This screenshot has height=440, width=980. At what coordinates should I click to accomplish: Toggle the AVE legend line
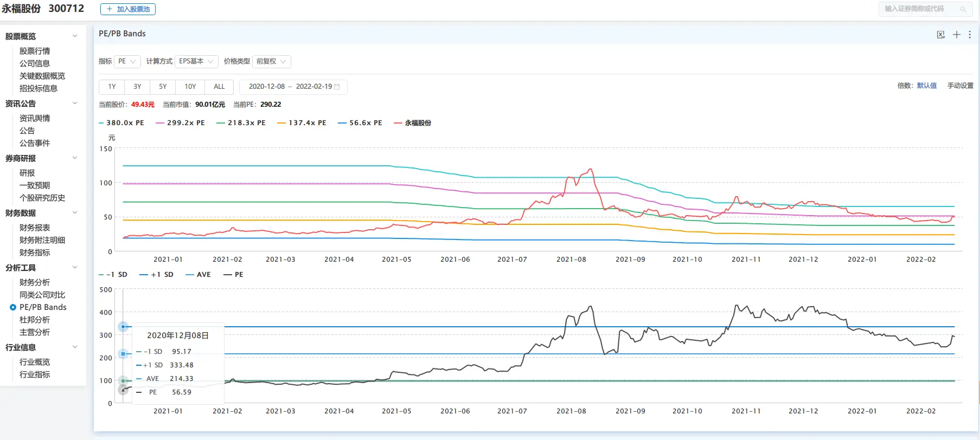[198, 275]
